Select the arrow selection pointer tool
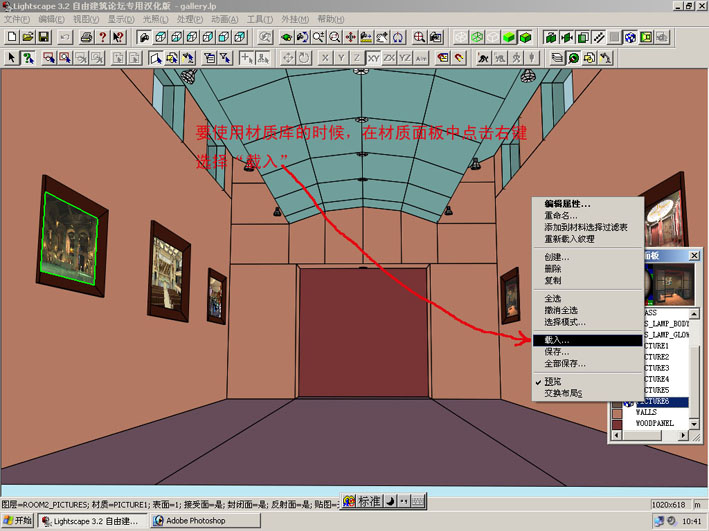Image resolution: width=709 pixels, height=531 pixels. coord(12,58)
